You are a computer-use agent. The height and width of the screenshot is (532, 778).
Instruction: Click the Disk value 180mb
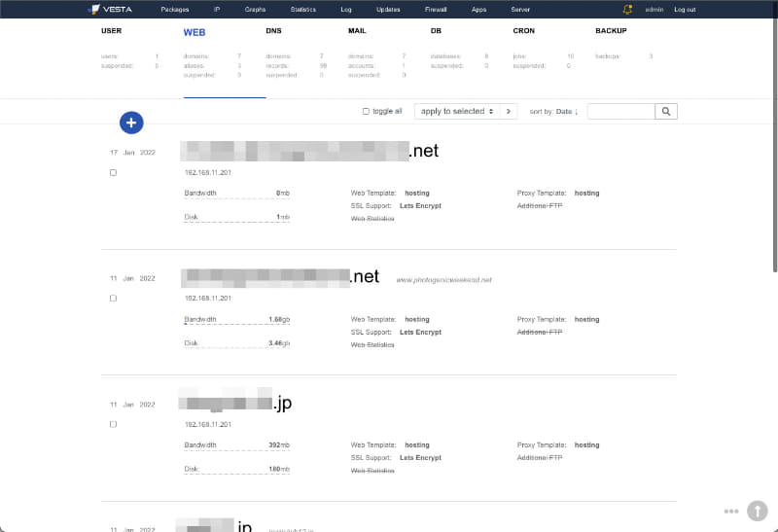(x=279, y=469)
